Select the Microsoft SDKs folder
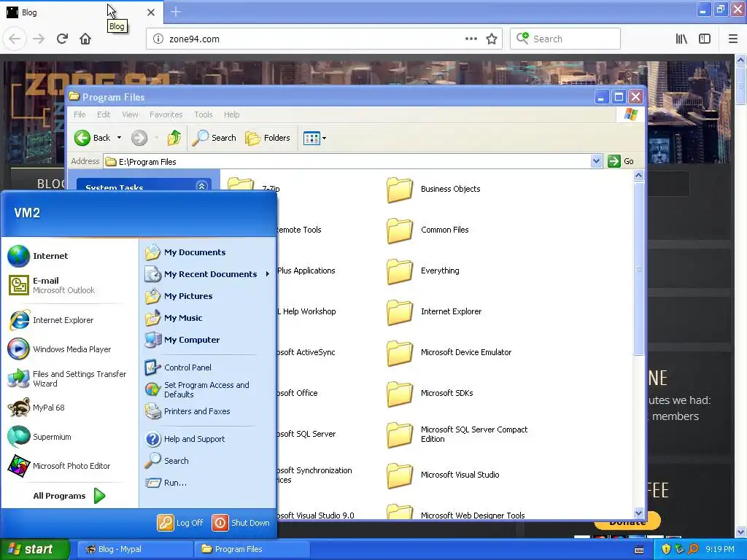 click(430, 394)
